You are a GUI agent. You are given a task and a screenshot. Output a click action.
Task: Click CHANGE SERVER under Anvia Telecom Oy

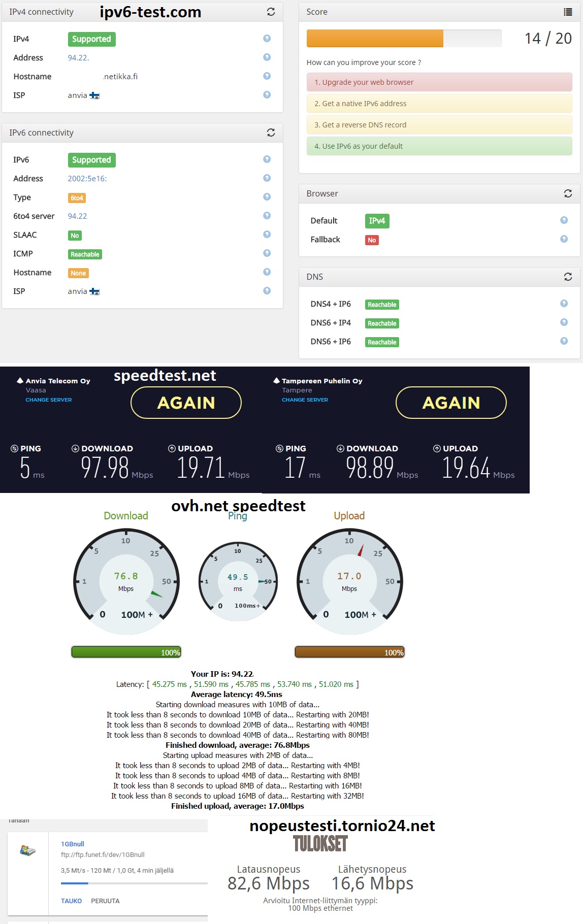click(49, 400)
